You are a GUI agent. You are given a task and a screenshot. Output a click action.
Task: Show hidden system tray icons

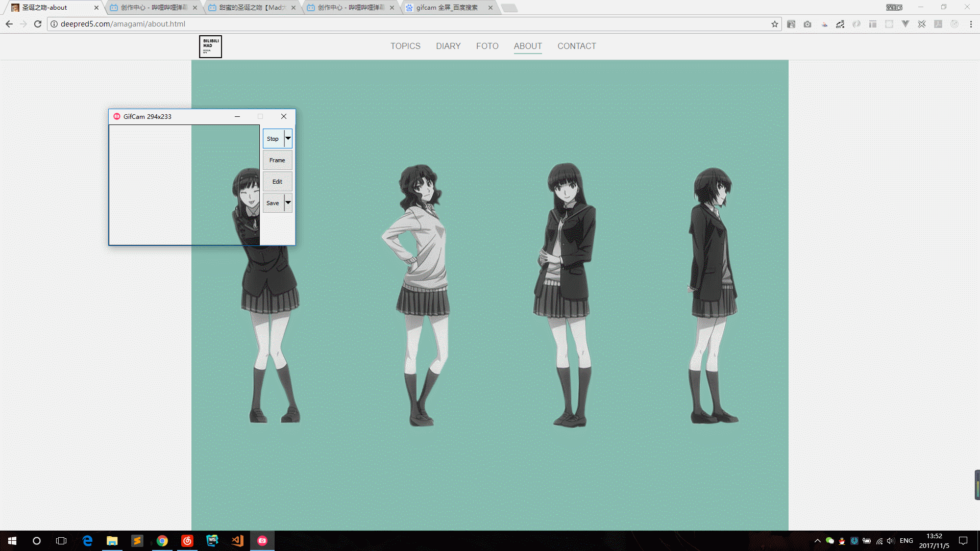(818, 541)
